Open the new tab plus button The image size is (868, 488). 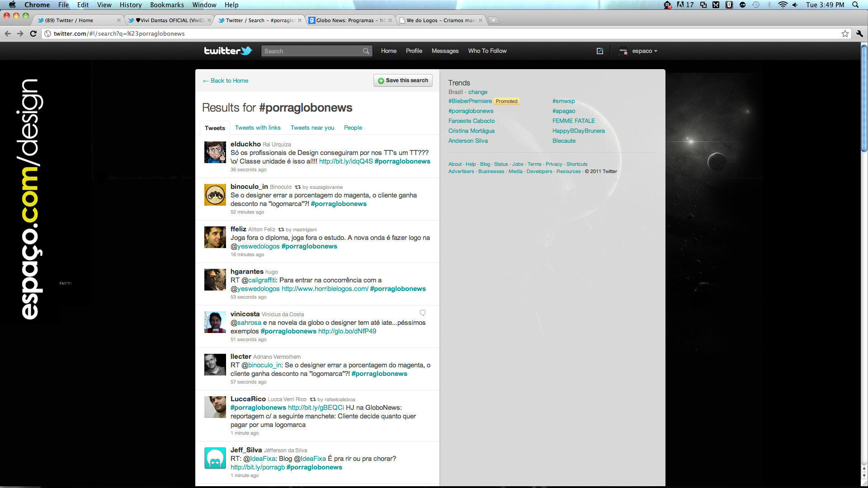(494, 20)
